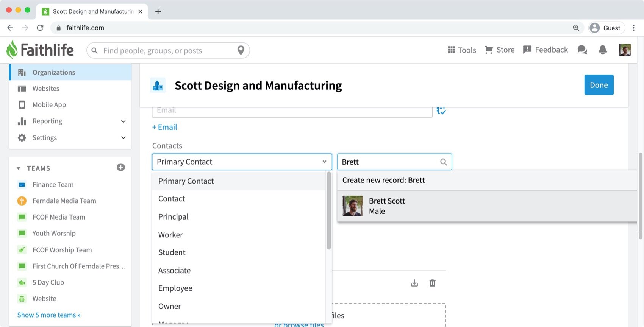This screenshot has height=327, width=644.
Task: Click the Finance Team icon
Action: pos(22,185)
